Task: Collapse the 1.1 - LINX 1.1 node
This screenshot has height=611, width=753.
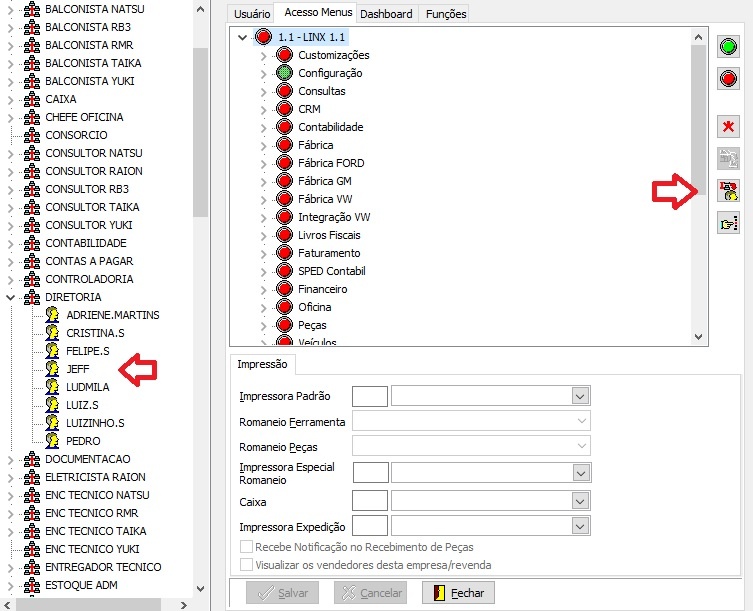Action: [x=243, y=37]
